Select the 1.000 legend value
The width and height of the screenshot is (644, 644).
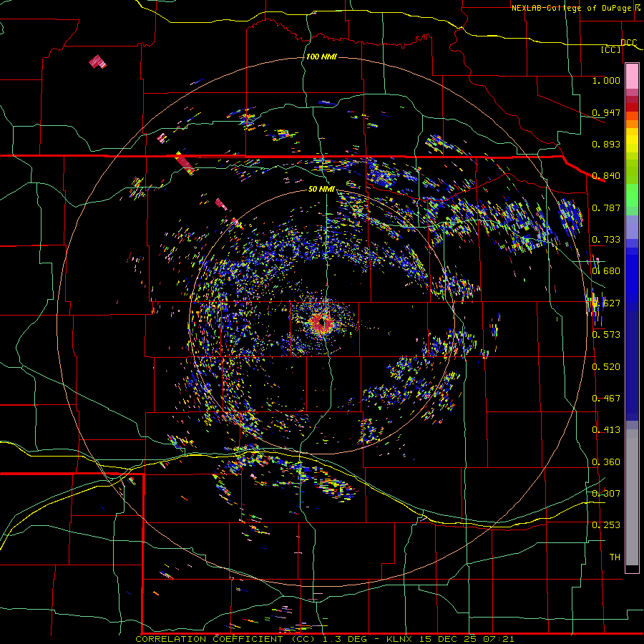(x=606, y=81)
